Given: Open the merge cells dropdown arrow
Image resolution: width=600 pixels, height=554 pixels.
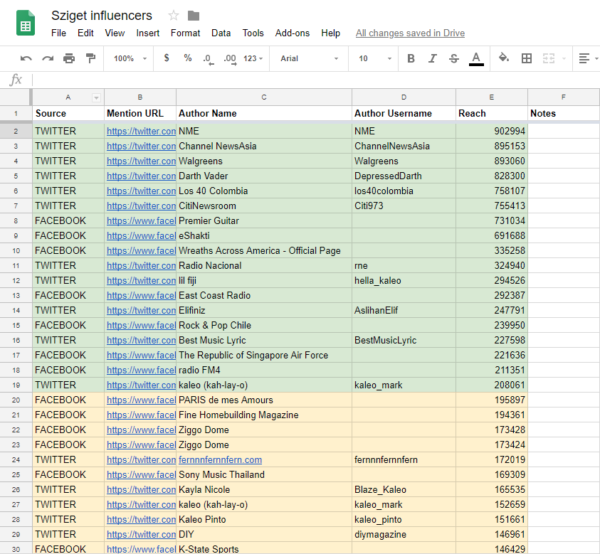Looking at the screenshot, I should click(x=564, y=59).
